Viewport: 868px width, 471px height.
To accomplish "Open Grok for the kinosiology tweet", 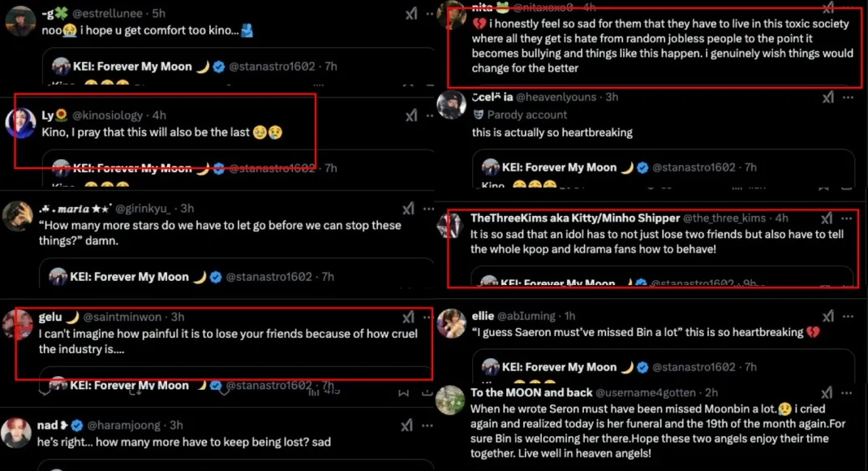I will tap(410, 116).
